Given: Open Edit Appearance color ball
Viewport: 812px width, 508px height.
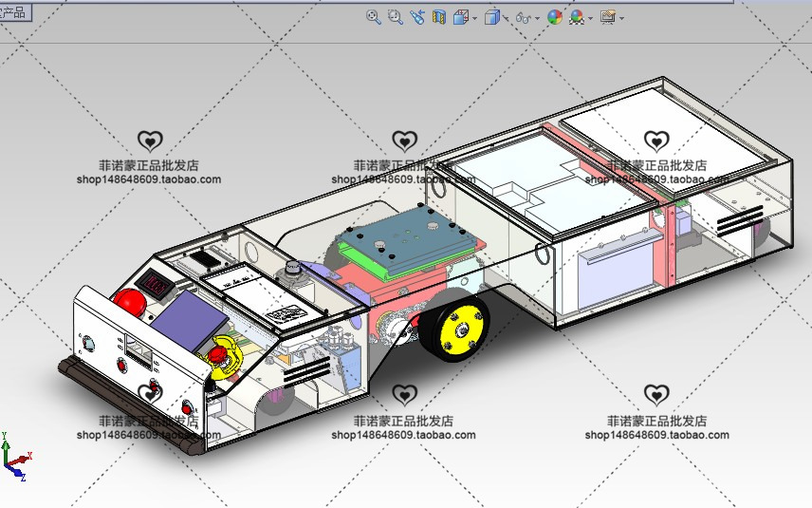Looking at the screenshot, I should coord(555,17).
